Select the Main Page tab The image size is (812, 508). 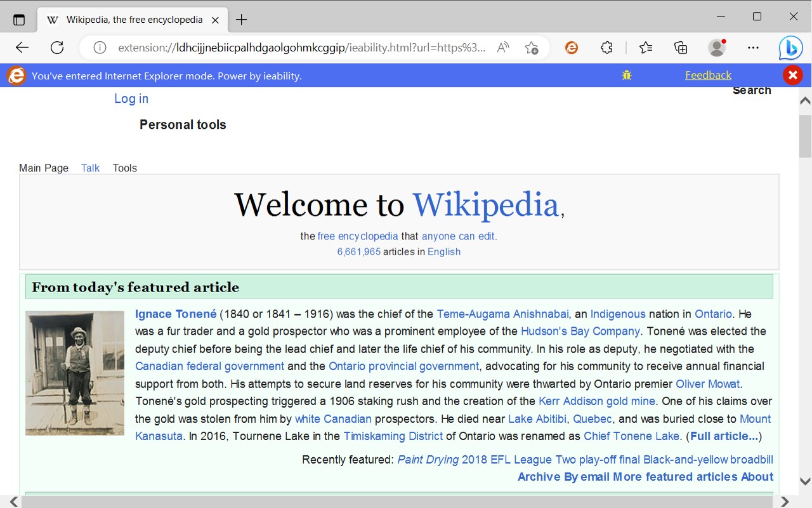tap(44, 168)
